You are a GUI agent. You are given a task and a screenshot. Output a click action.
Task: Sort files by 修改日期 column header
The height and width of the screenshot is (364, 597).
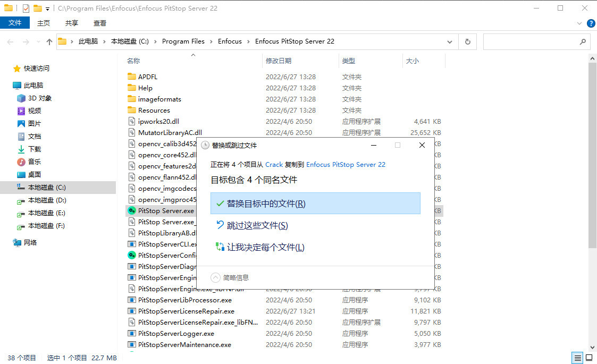click(279, 61)
